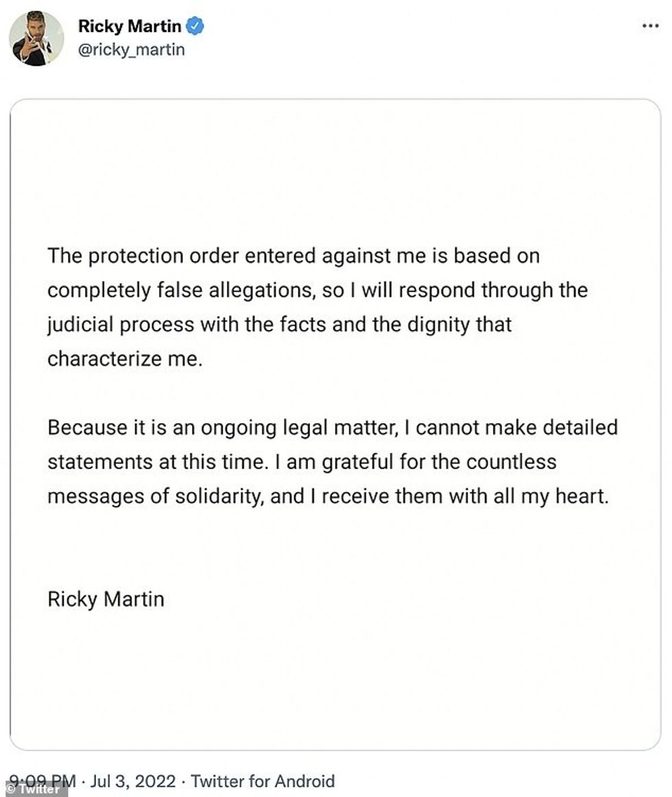Click the blue verified badge
The height and width of the screenshot is (797, 672).
(x=196, y=27)
